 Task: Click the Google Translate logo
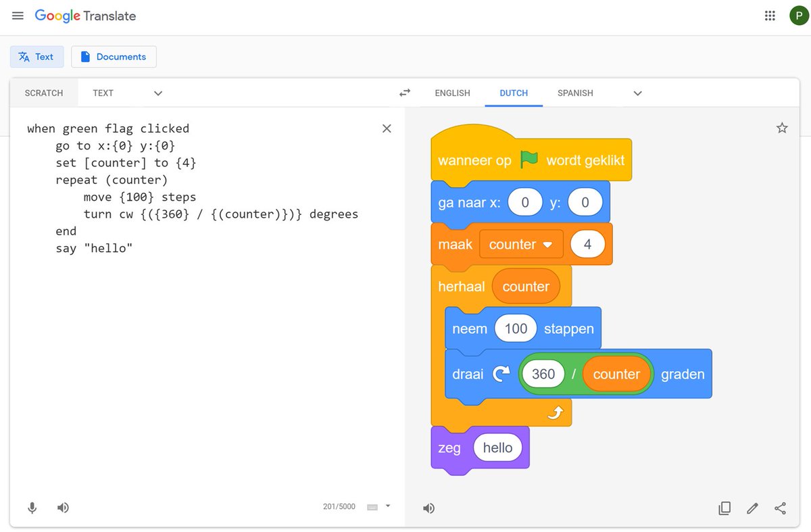click(85, 16)
